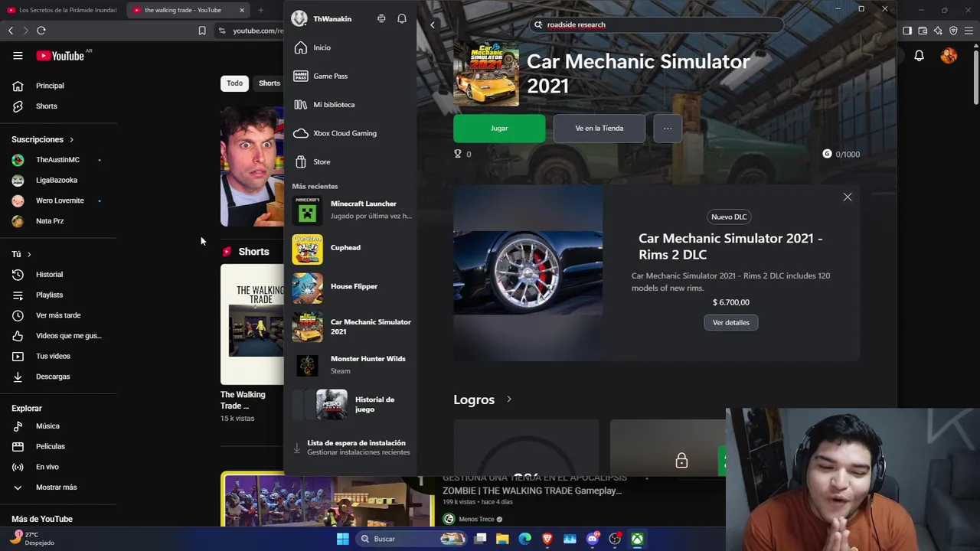Expand the Logros section arrow
980x551 pixels.
click(509, 399)
